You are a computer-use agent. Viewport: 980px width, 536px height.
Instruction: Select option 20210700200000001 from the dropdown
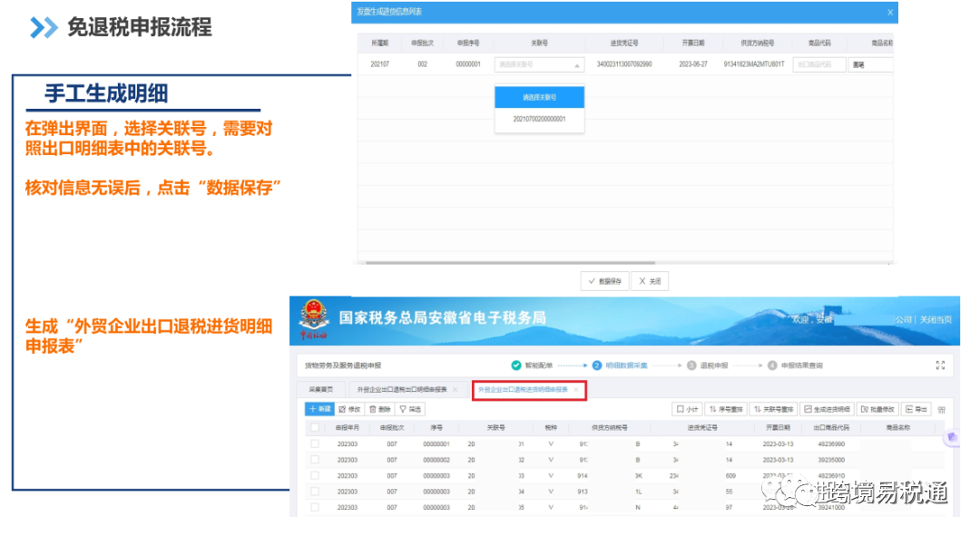point(537,119)
